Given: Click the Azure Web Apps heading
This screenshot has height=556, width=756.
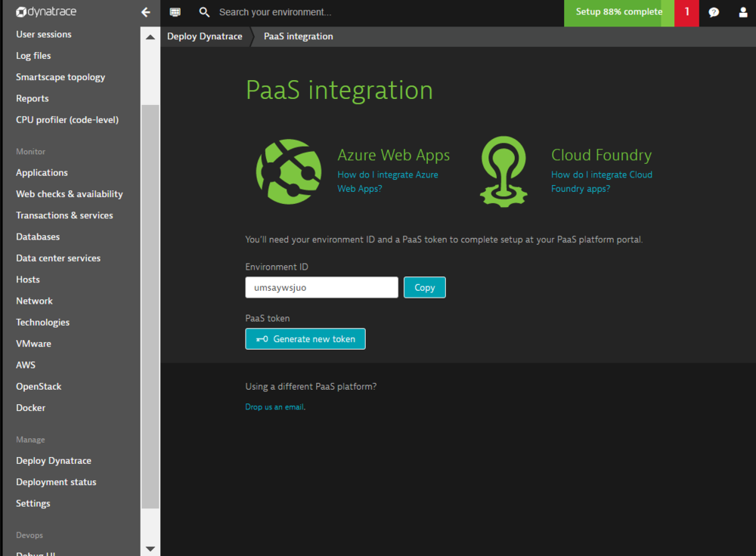Looking at the screenshot, I should pyautogui.click(x=393, y=155).
